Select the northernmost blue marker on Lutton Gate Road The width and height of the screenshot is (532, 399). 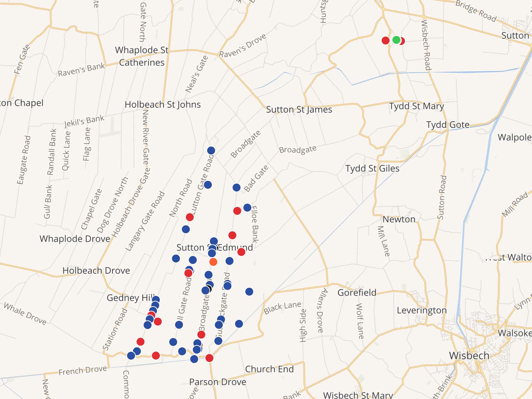pos(211,150)
